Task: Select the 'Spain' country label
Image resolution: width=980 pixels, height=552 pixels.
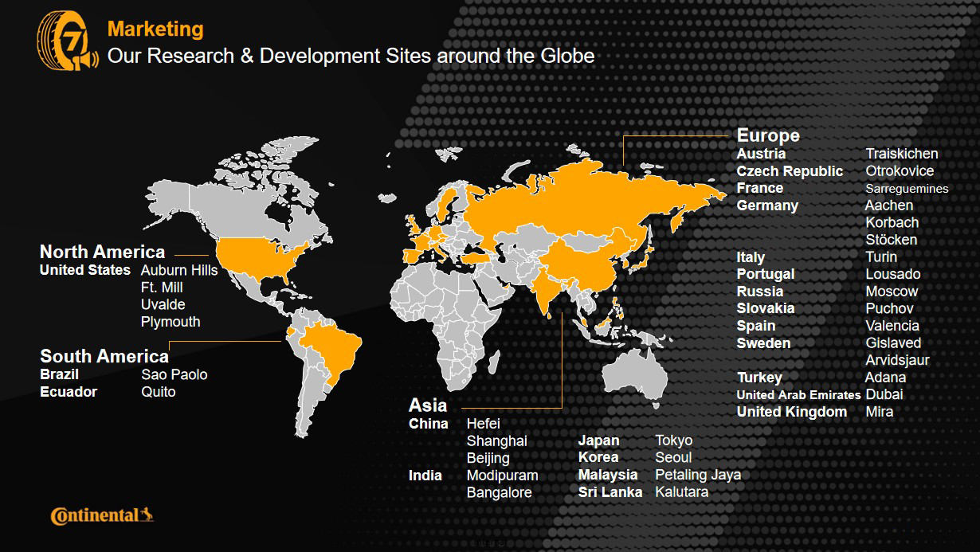Action: [x=756, y=326]
